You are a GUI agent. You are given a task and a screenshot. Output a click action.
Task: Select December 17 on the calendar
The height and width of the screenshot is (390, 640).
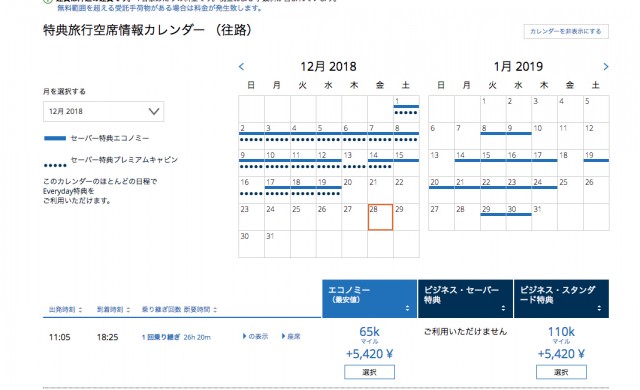point(277,190)
